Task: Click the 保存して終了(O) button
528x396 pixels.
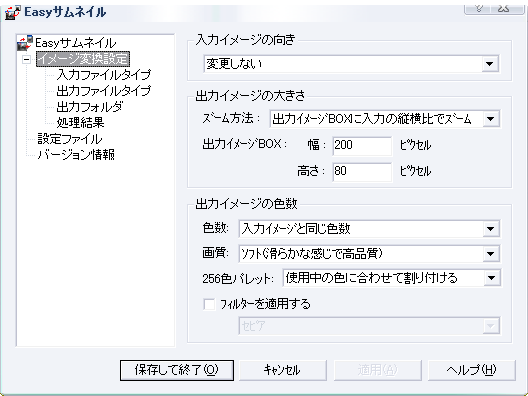Action: 177,370
